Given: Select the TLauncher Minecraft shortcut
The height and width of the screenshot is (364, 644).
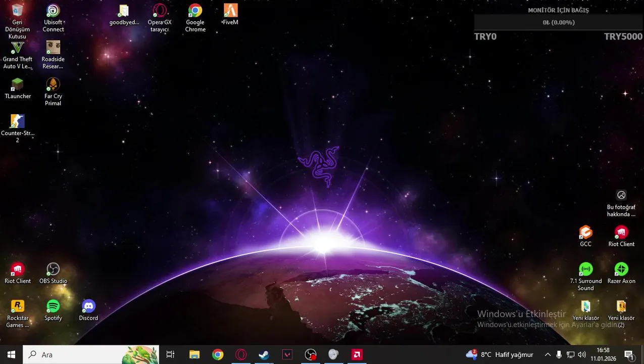Looking at the screenshot, I should [18, 88].
